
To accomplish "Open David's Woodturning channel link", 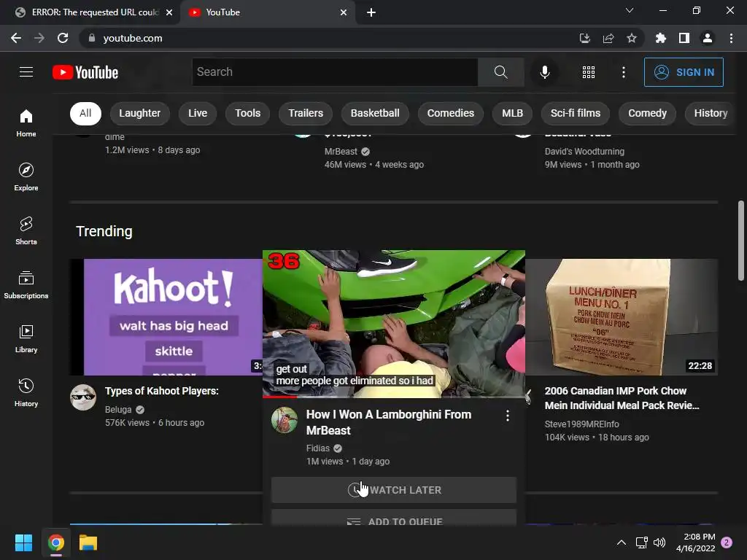I will click(x=584, y=152).
